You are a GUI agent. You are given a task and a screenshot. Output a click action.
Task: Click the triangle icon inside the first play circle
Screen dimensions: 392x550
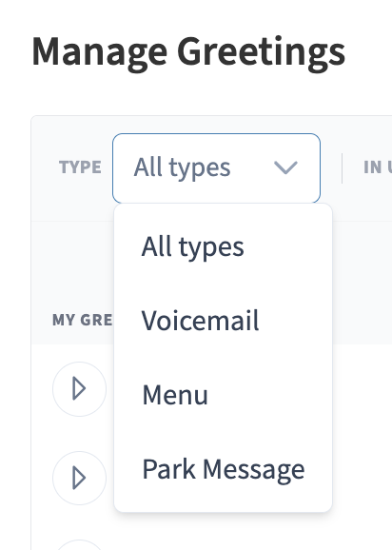[79, 388]
